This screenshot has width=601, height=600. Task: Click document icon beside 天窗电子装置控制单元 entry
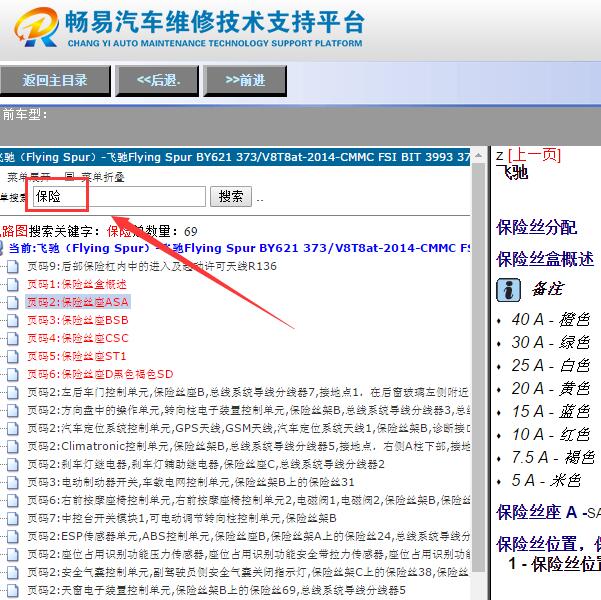click(13, 590)
